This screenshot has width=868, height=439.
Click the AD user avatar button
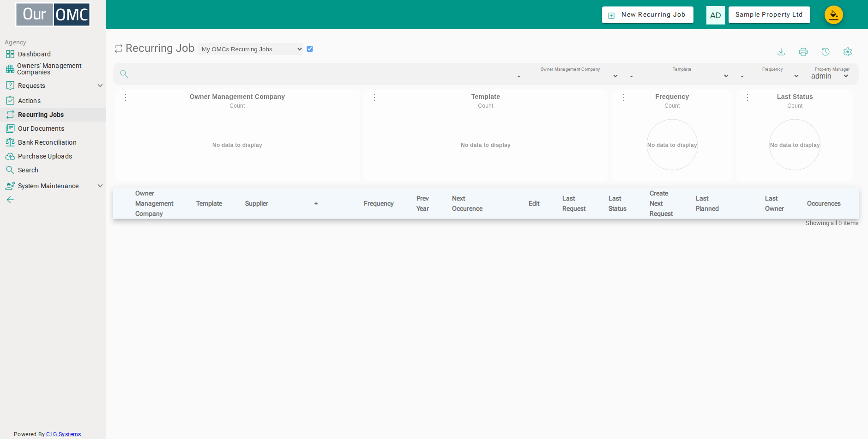[x=716, y=15]
